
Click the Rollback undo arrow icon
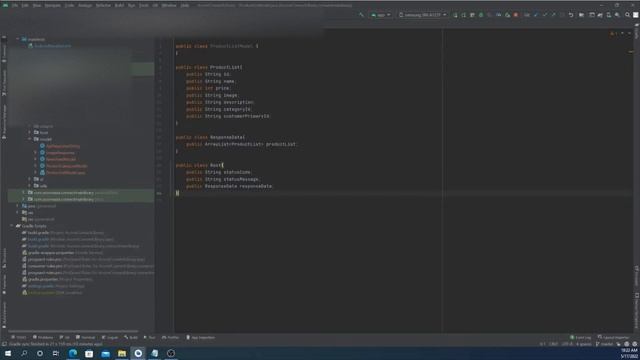571,15
